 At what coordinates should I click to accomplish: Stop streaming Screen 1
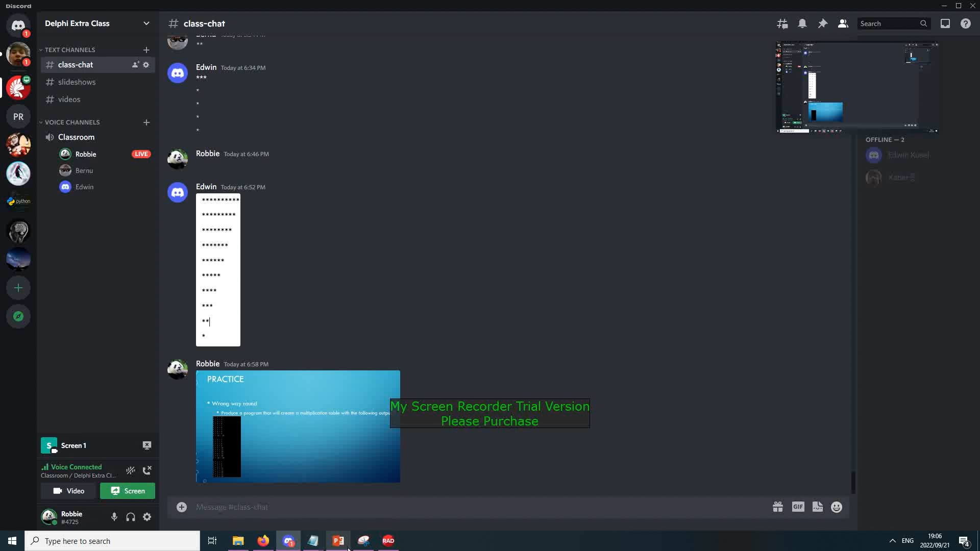pos(147,445)
